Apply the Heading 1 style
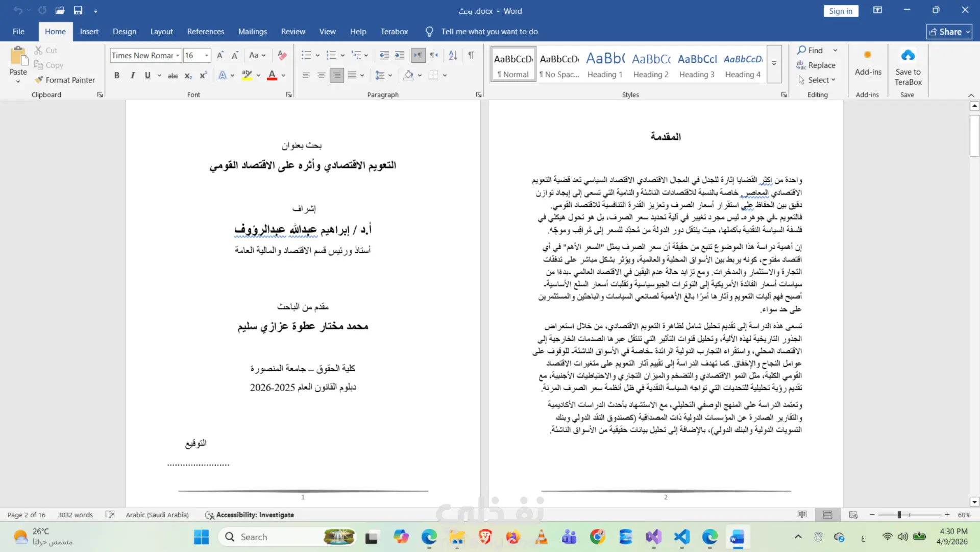 (x=605, y=64)
